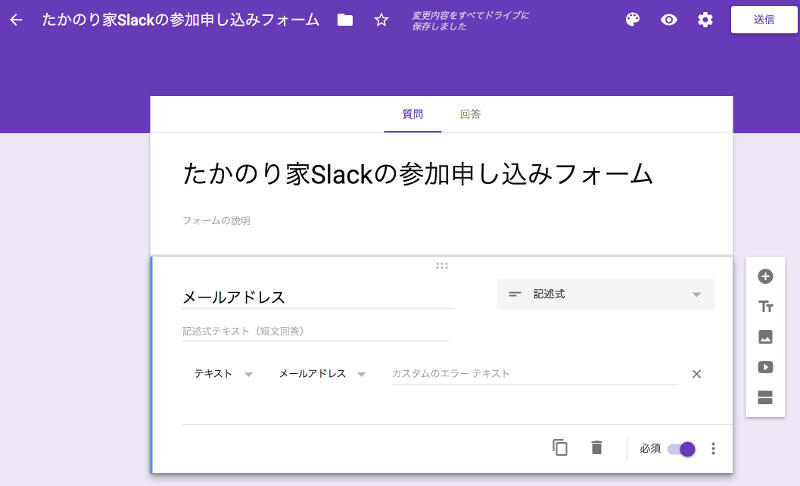
Task: Click the form name in the header
Action: click(x=181, y=20)
